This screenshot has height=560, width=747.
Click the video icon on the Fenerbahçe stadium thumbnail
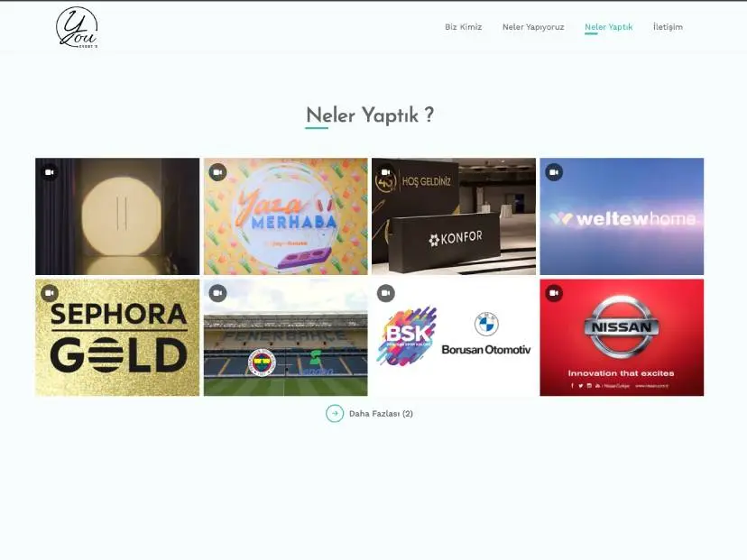point(217,293)
